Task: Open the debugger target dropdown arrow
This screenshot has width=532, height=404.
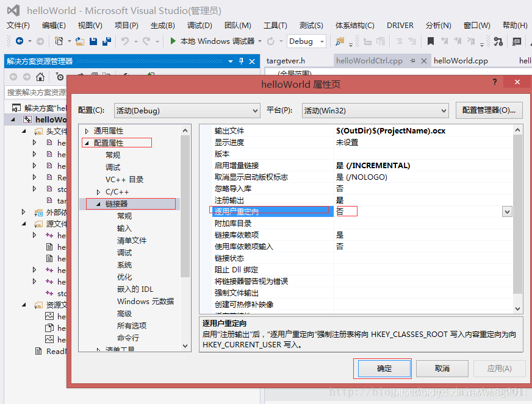Action: coord(260,41)
